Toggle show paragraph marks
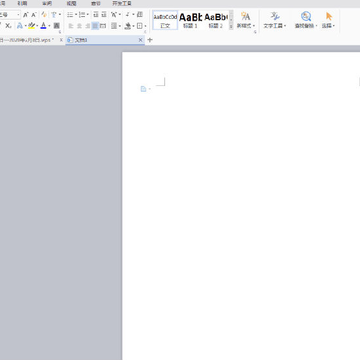The height and width of the screenshot is (360, 360). tap(128, 15)
